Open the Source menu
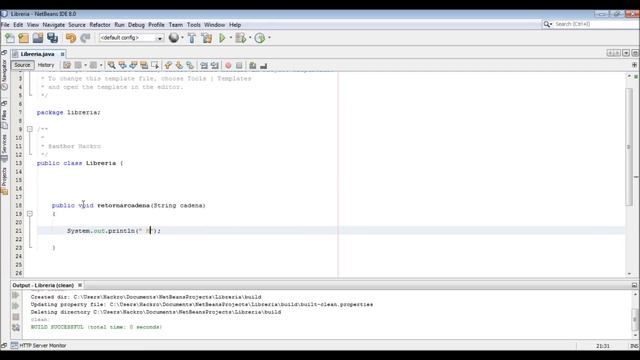The height and width of the screenshot is (360, 640). coord(77,25)
